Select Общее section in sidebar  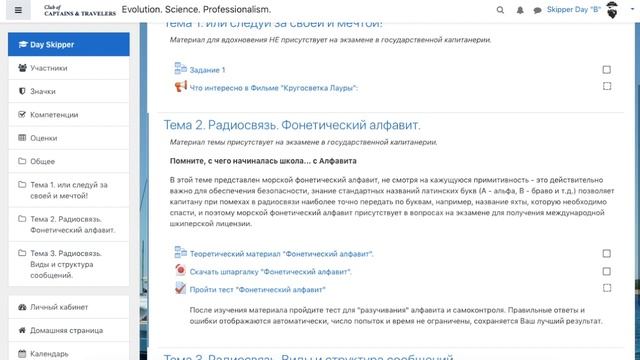coord(69,161)
